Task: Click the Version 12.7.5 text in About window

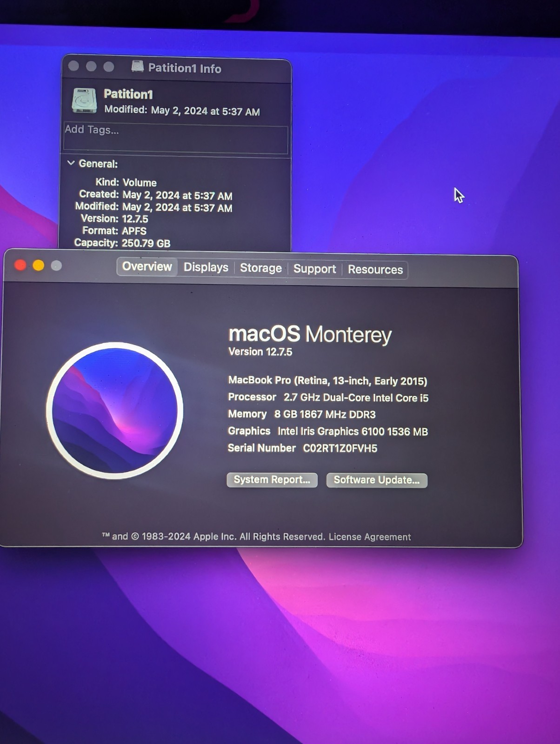Action: pyautogui.click(x=260, y=352)
